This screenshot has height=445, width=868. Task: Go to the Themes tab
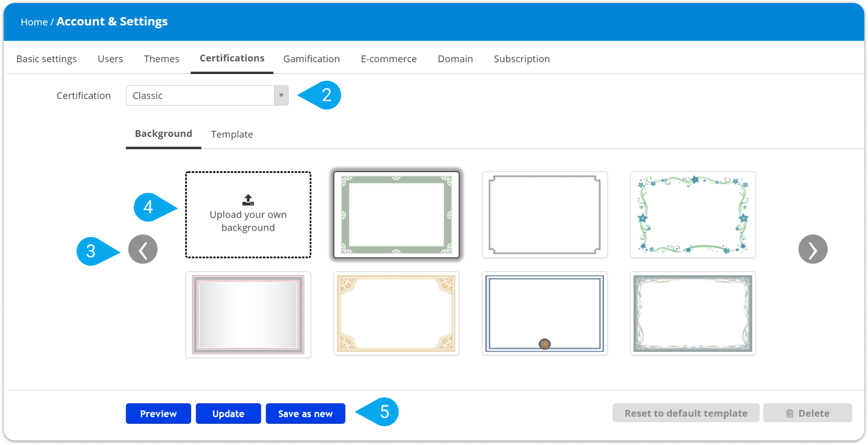click(162, 59)
